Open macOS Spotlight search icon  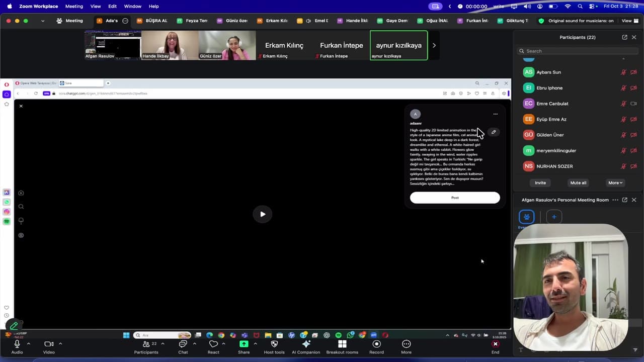pos(580,7)
